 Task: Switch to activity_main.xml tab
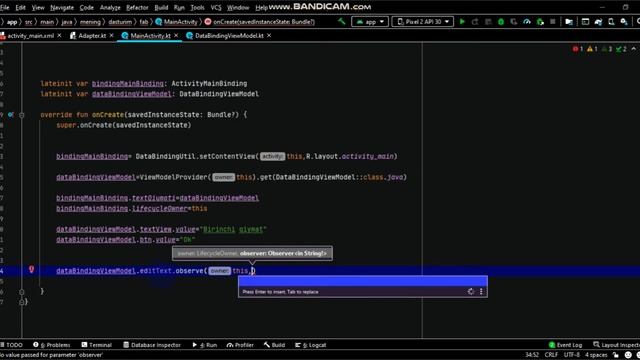click(x=31, y=36)
